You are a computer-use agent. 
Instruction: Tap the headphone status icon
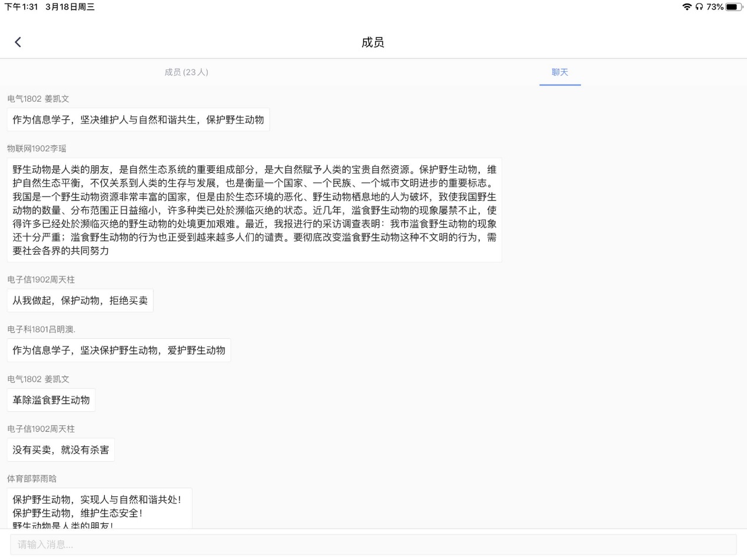pos(699,7)
